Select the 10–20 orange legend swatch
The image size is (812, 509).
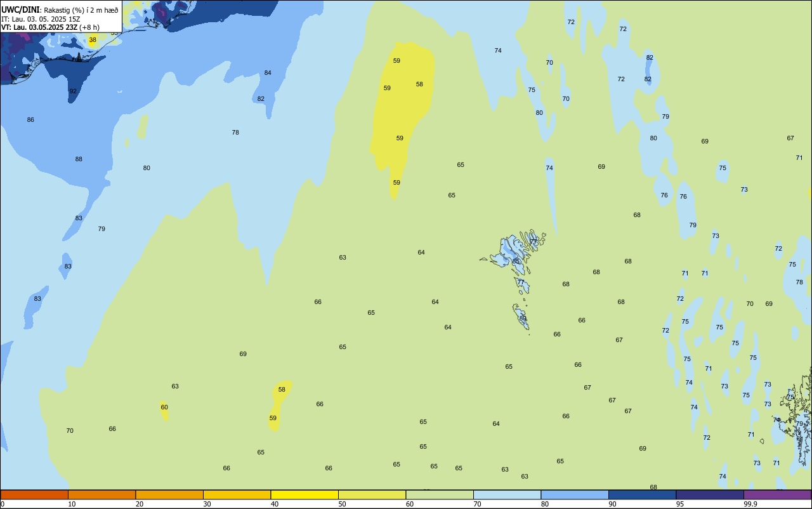pos(101,494)
